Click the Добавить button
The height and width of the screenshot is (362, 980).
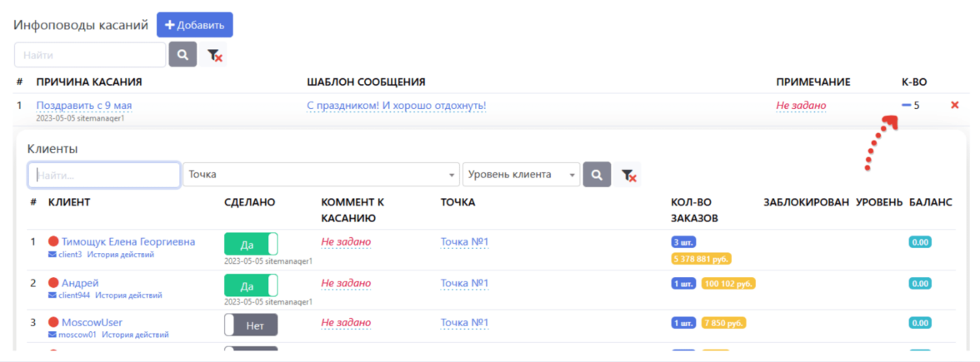coord(195,25)
